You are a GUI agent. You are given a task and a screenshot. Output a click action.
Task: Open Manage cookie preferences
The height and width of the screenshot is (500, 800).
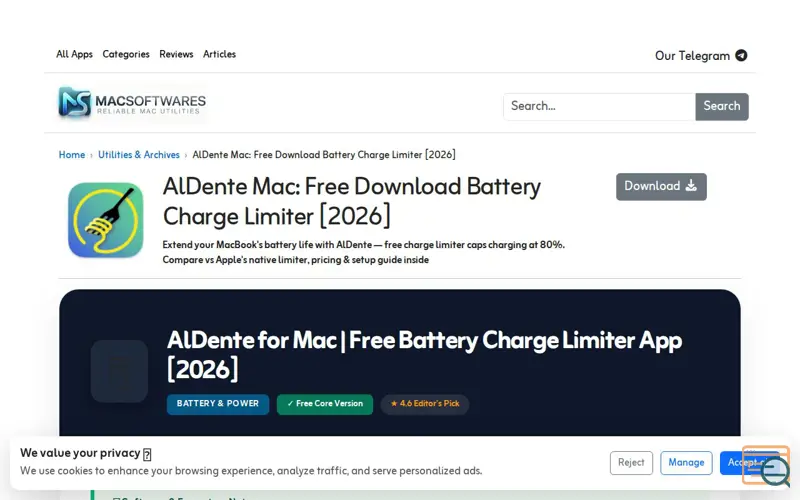click(x=686, y=463)
